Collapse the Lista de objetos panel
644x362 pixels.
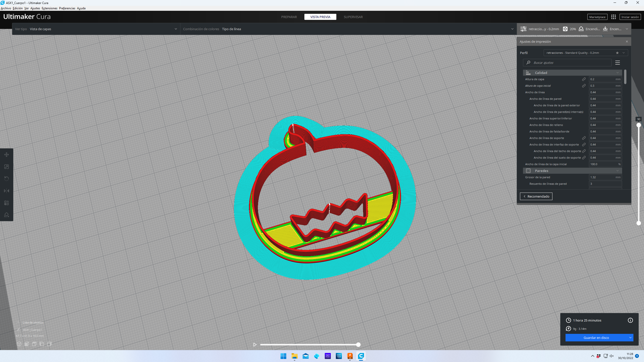[18, 323]
